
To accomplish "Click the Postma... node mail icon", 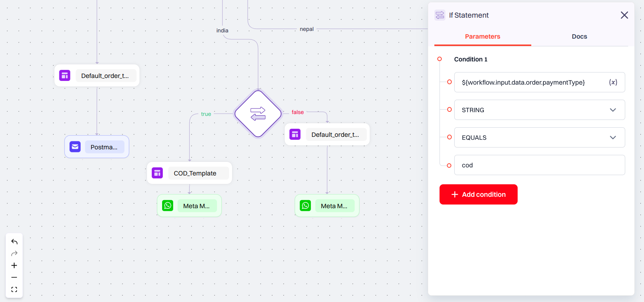I will point(75,147).
